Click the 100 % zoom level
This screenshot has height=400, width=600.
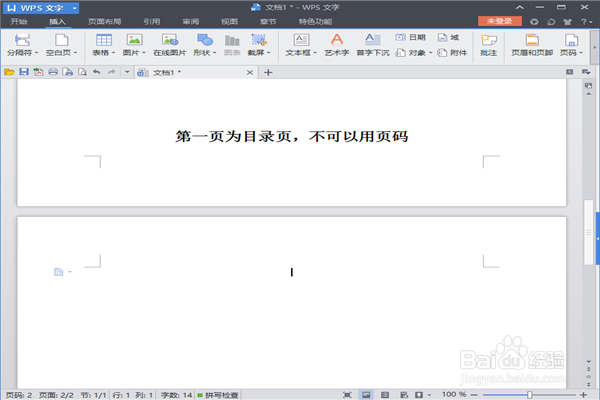(454, 394)
